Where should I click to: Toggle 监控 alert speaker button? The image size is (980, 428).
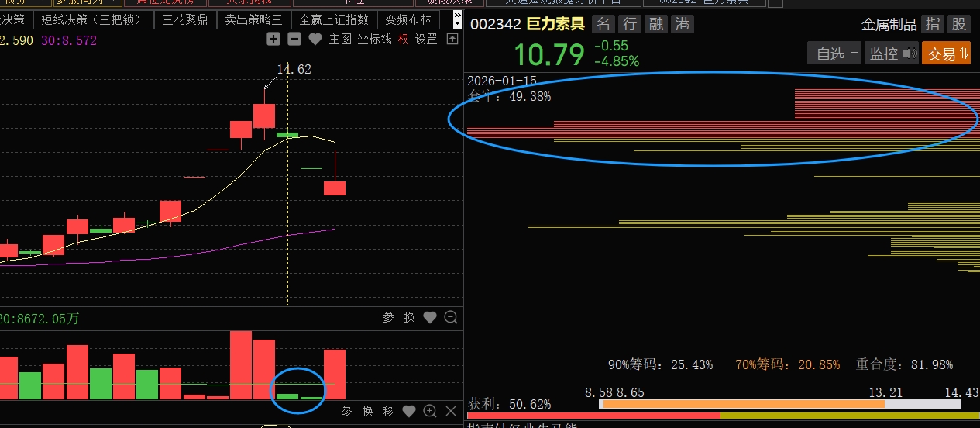892,53
